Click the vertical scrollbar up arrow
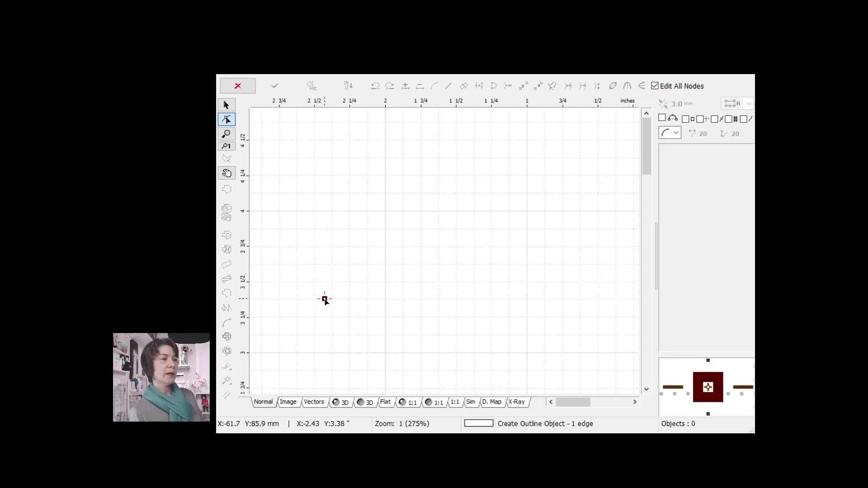 [646, 113]
